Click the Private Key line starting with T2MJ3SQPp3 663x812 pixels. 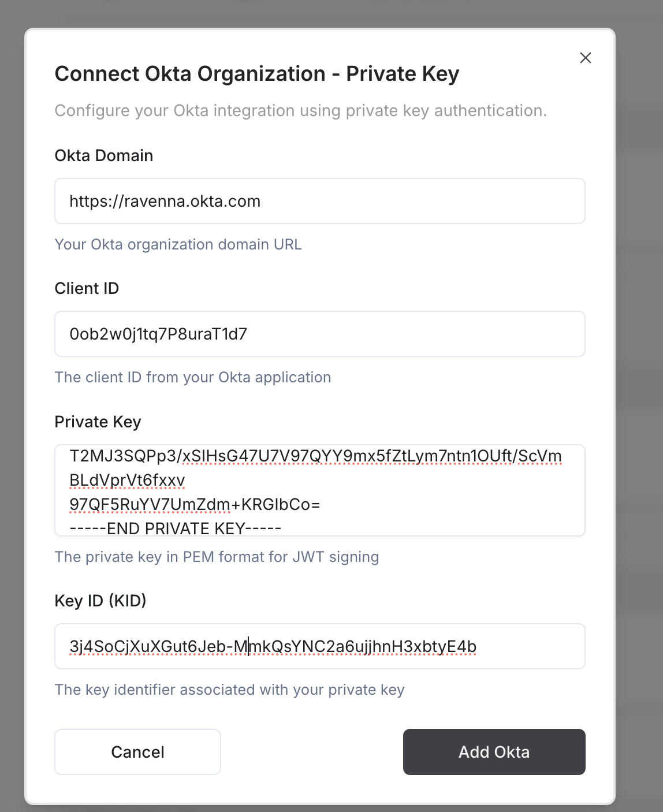pos(315,456)
